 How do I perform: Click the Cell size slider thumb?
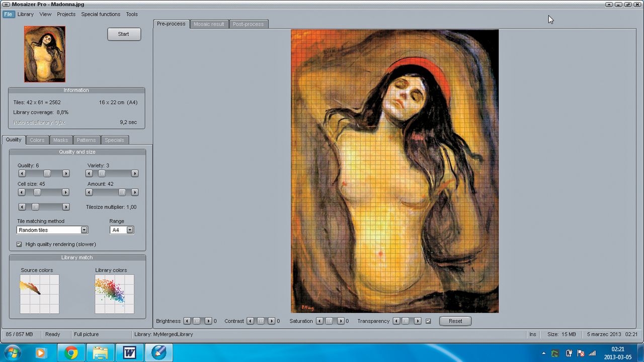(37, 193)
